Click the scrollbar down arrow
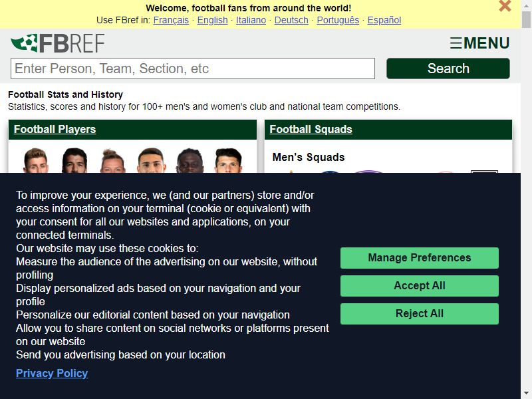The image size is (532, 399). [526, 393]
